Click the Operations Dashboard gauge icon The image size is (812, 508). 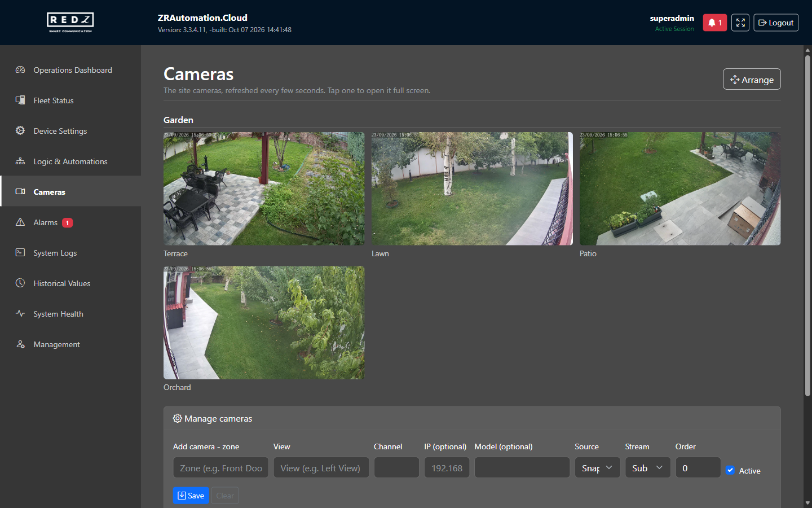click(x=20, y=70)
